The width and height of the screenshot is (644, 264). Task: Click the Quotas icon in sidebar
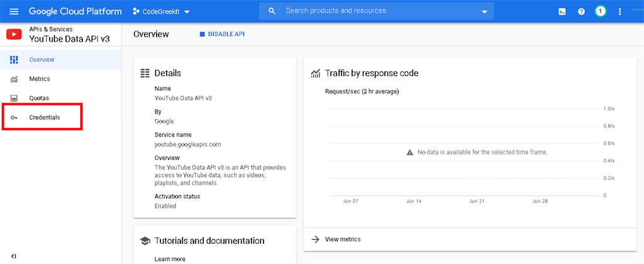click(x=14, y=98)
